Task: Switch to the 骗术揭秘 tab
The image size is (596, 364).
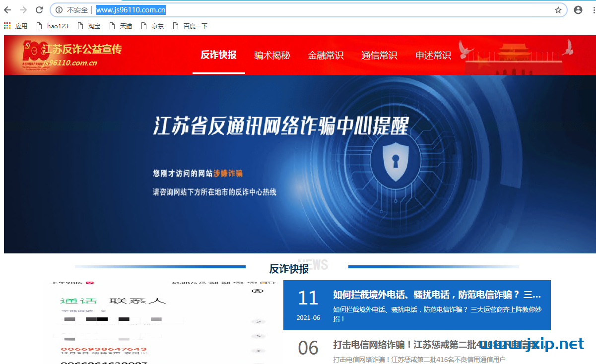Action: tap(272, 56)
